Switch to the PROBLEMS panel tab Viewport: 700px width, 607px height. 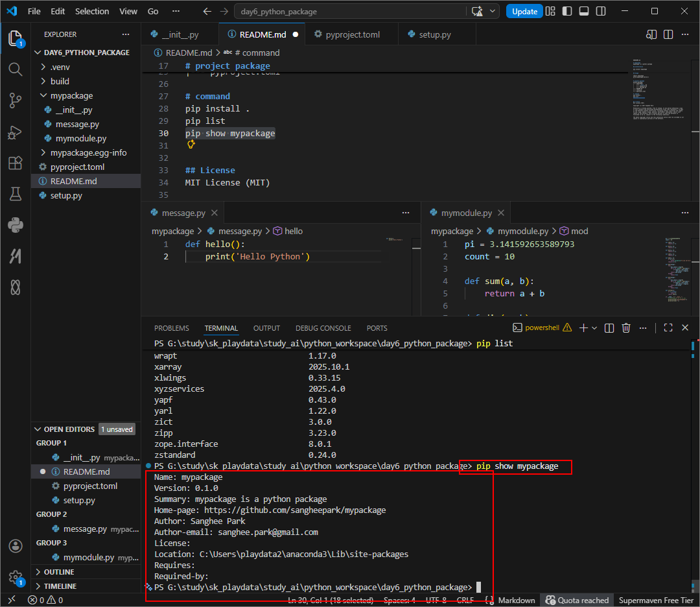tap(171, 328)
